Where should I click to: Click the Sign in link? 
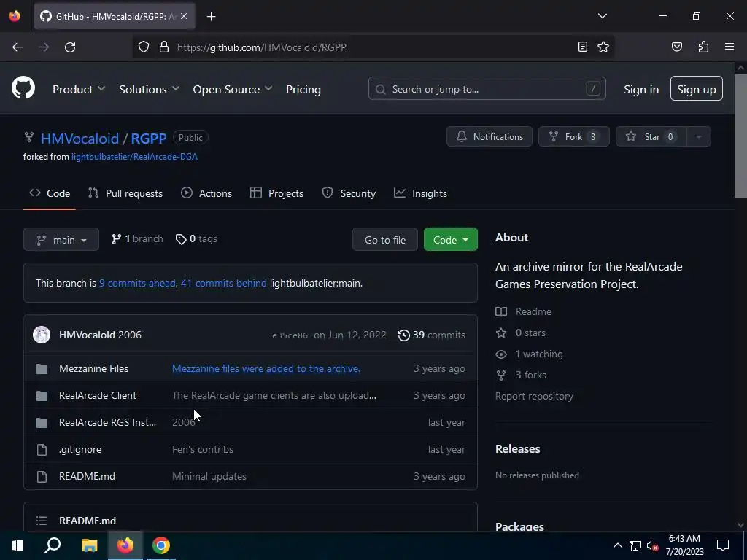tap(641, 90)
